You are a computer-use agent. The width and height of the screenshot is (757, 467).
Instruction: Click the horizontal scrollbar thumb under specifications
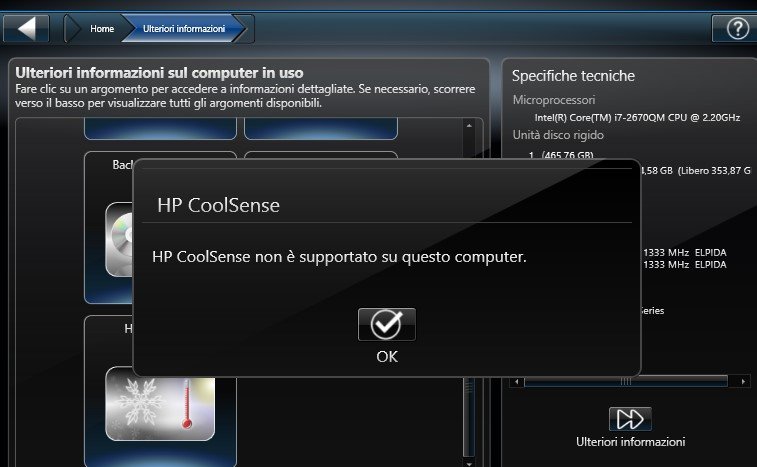click(626, 382)
